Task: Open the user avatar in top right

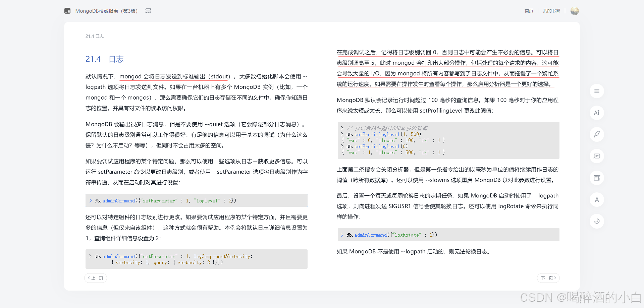Action: tap(575, 11)
